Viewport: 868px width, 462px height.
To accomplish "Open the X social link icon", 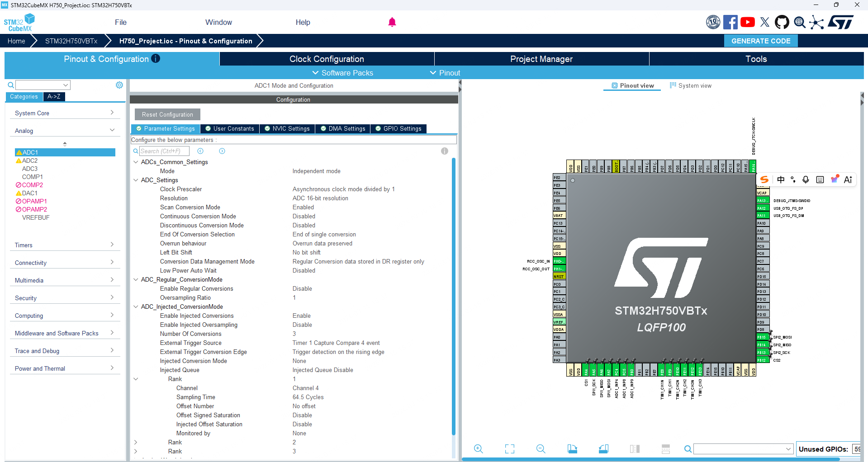I will point(765,22).
